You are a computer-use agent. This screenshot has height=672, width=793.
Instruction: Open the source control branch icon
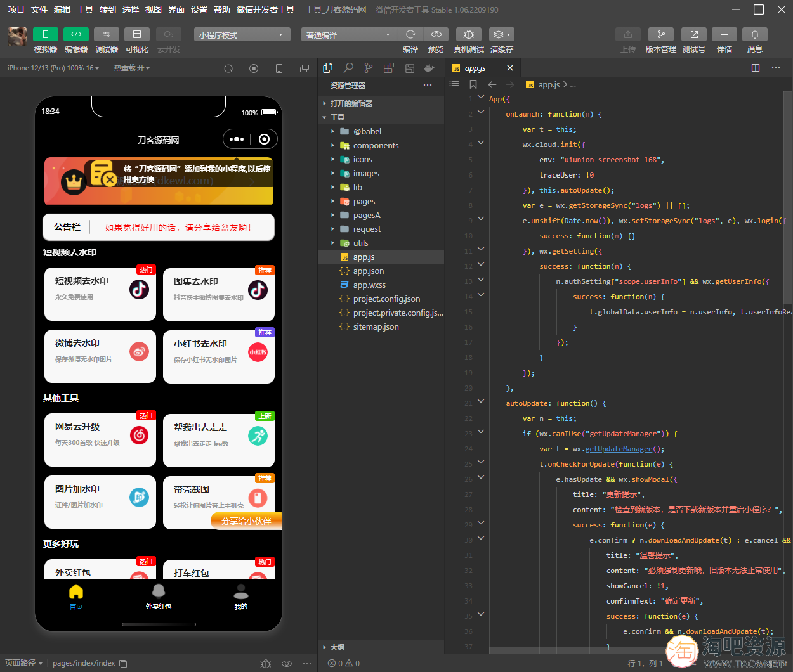pos(369,68)
